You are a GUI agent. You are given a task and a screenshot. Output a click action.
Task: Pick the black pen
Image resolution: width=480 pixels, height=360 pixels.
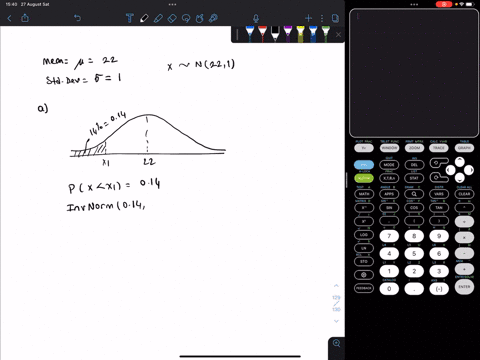coord(275,34)
